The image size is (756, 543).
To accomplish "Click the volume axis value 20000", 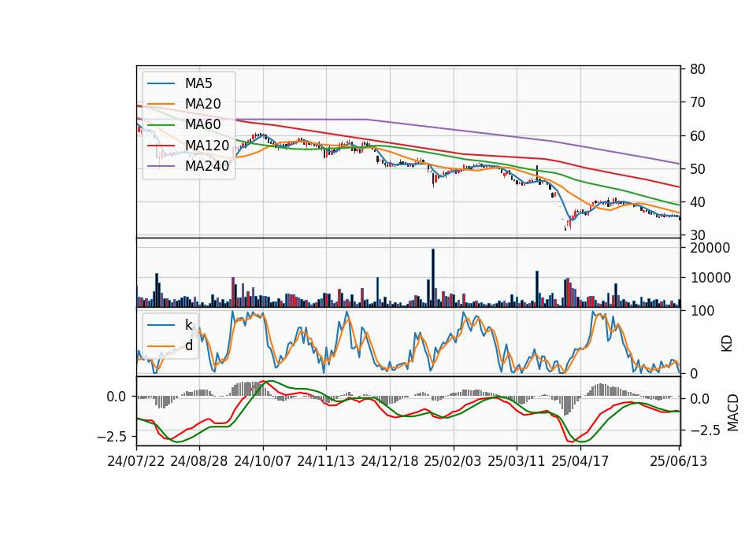I will [710, 248].
